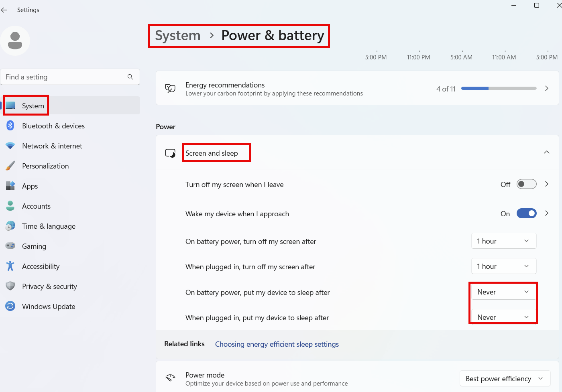Click the back arrow in Settings
This screenshot has height=392, width=562.
tap(4, 10)
